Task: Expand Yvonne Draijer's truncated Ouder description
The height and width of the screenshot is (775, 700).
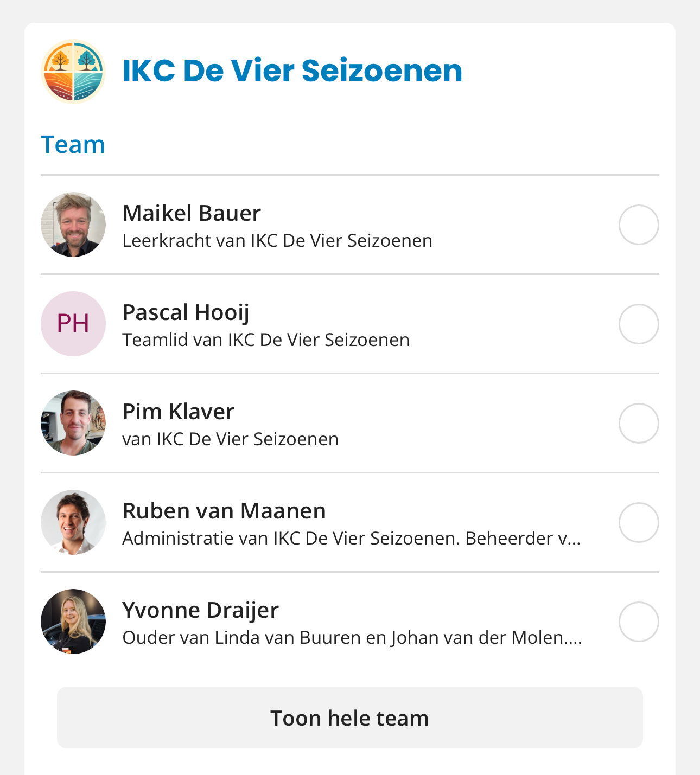Action: 352,638
